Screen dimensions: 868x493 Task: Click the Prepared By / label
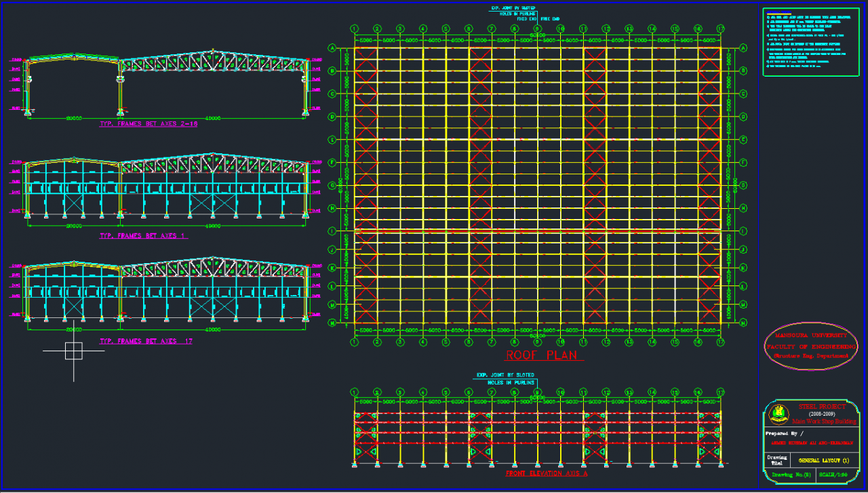click(x=785, y=433)
